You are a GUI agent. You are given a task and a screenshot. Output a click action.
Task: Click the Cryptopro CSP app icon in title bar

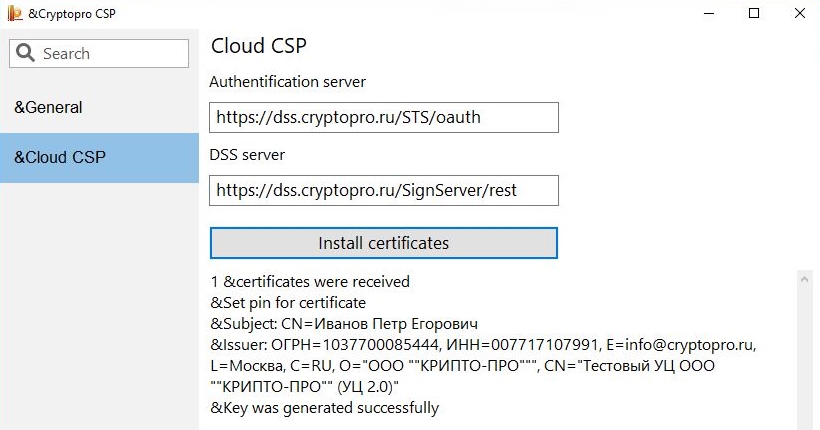[x=15, y=13]
